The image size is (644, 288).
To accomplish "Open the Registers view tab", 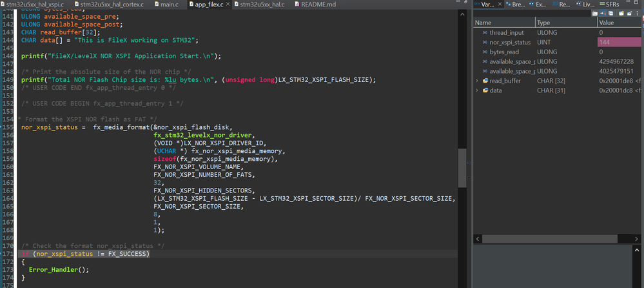I will (x=561, y=5).
